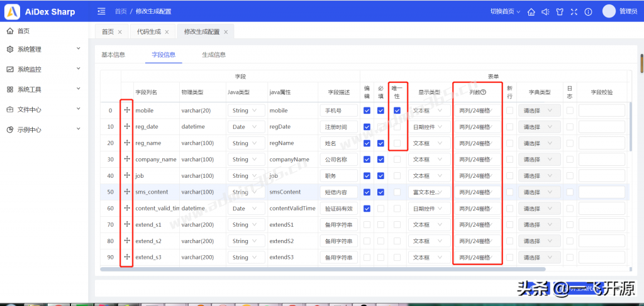The image size is (644, 306).
Task: Click drag handle icon for reg_date row
Action: (127, 127)
